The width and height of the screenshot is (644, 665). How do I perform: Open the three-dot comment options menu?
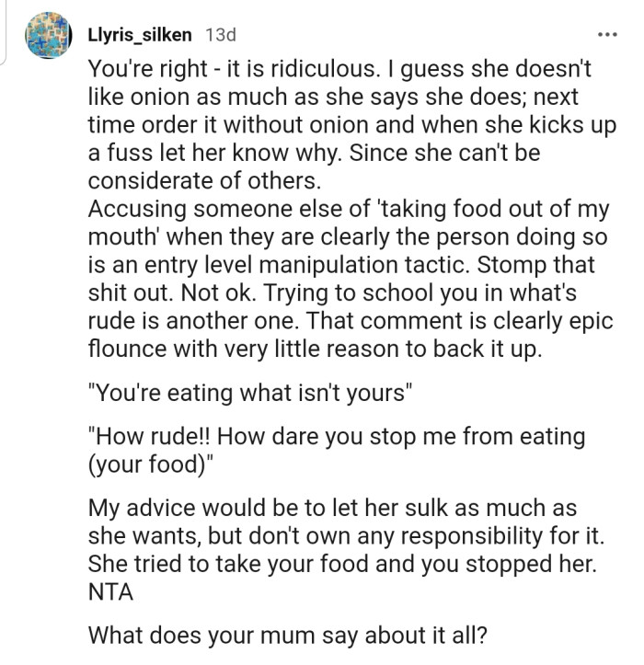tap(606, 35)
